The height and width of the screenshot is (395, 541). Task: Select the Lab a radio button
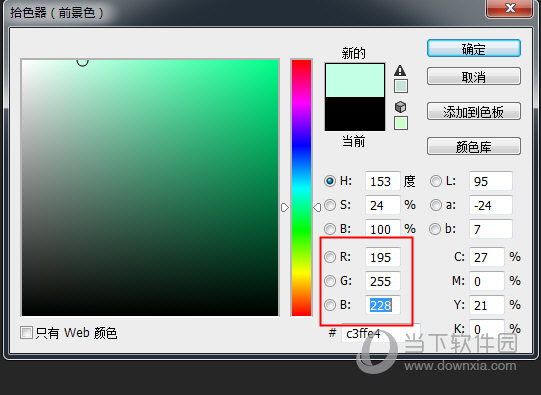436,205
